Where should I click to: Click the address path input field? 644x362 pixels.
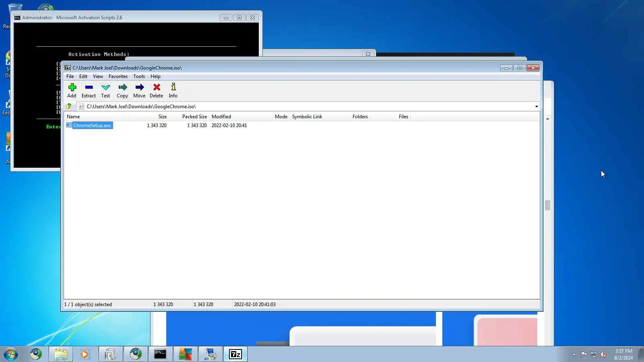309,107
